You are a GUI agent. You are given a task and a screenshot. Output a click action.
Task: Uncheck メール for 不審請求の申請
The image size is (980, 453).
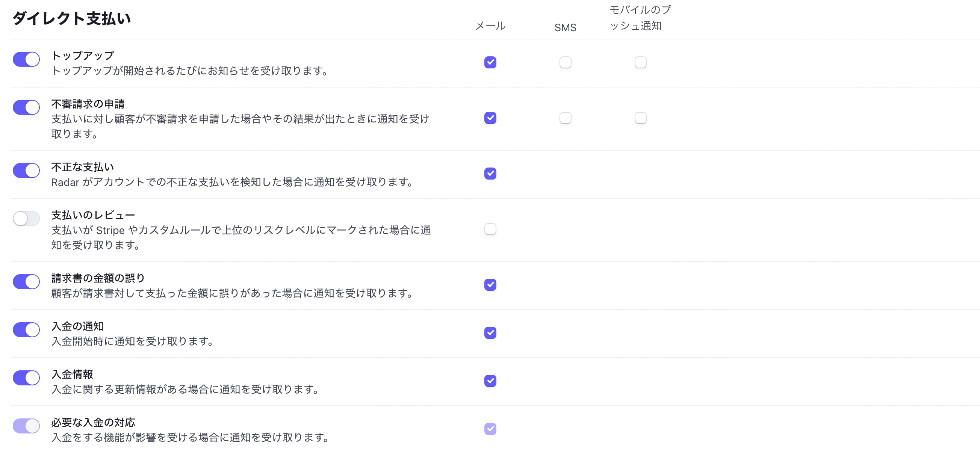pyautogui.click(x=490, y=118)
